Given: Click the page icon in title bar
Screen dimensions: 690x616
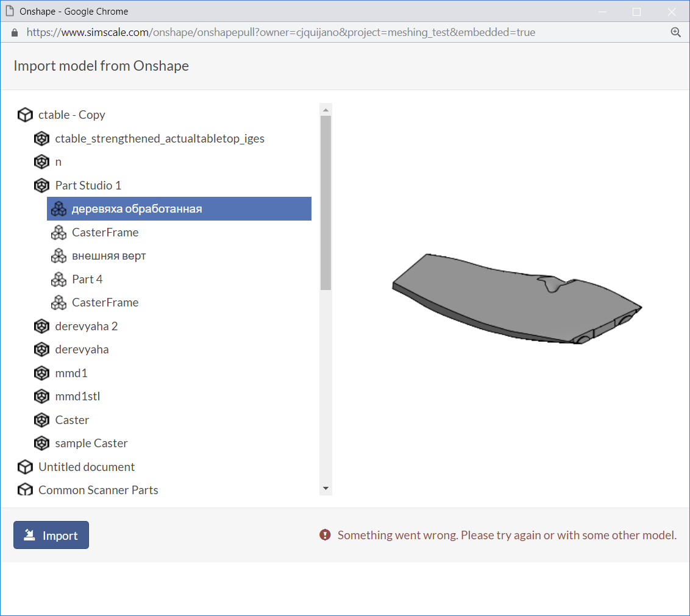Looking at the screenshot, I should [x=10, y=11].
